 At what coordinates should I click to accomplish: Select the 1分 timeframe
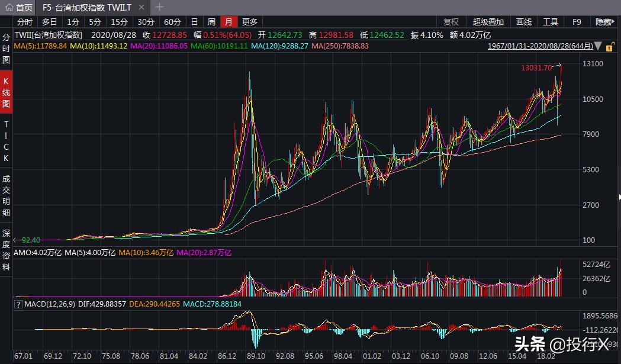pos(73,22)
